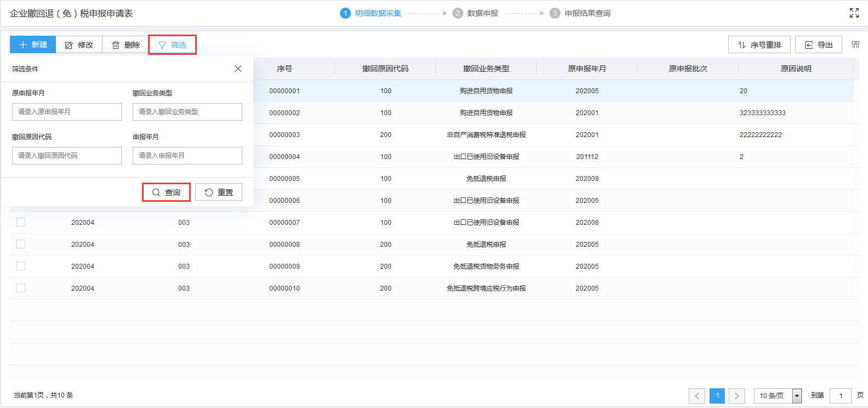Image resolution: width=868 pixels, height=408 pixels.
Task: Reset filter fields with 重置
Action: point(219,192)
